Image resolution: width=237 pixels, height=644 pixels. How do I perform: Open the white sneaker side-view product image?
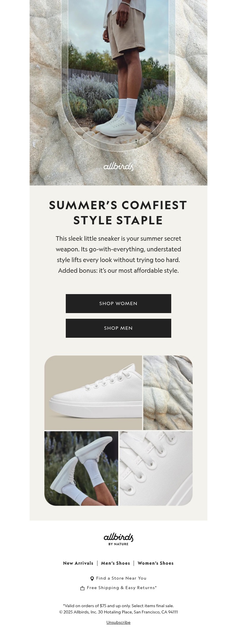click(93, 393)
